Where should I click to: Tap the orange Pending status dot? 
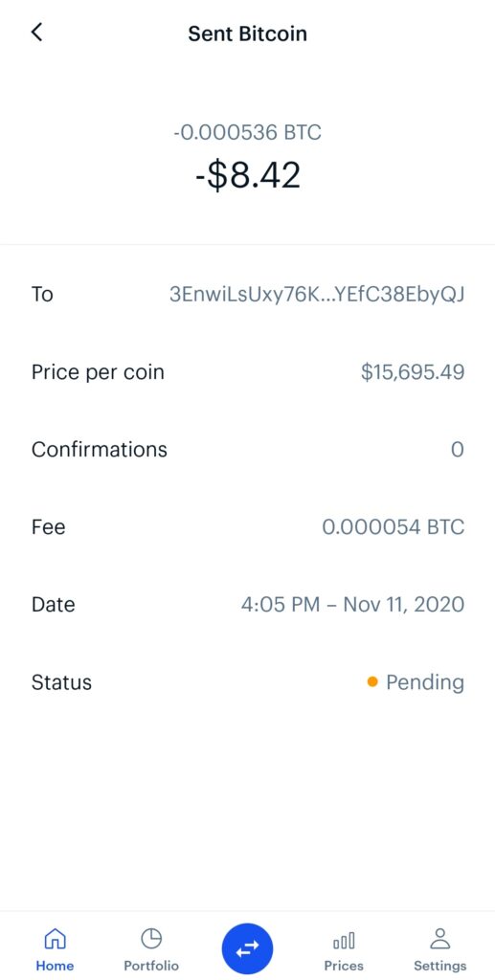pos(372,681)
